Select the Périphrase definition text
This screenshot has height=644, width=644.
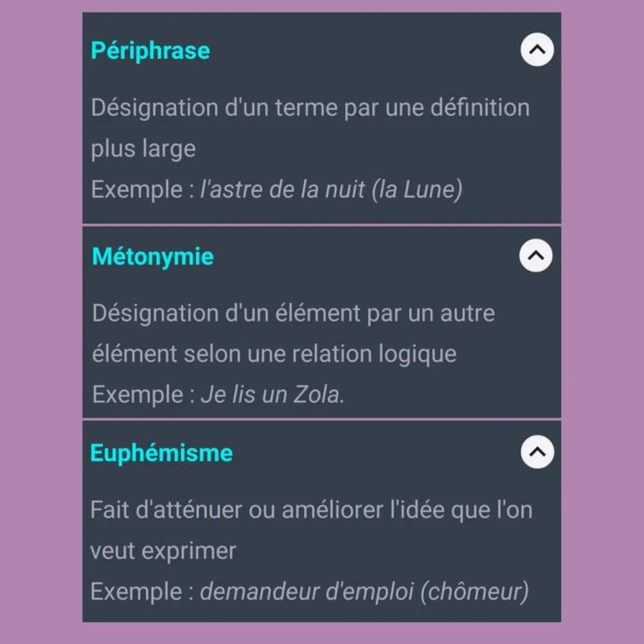tap(311, 127)
